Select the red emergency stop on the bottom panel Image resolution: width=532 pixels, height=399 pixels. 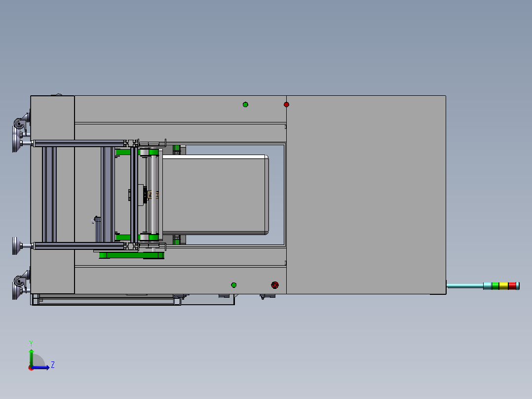point(275,285)
